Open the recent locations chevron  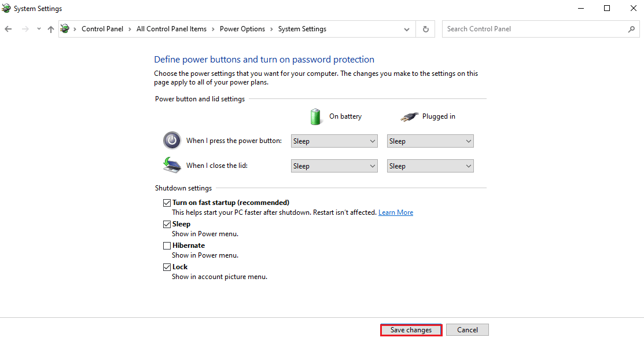point(39,29)
